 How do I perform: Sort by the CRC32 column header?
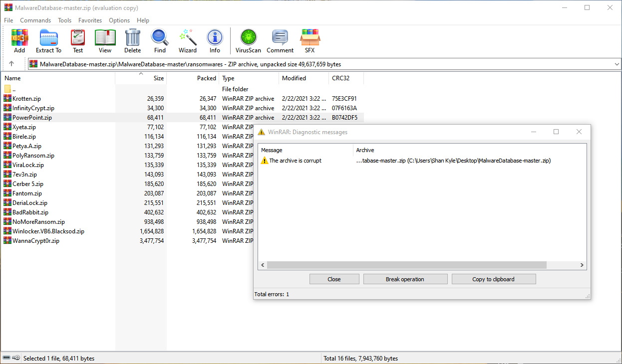(x=346, y=78)
